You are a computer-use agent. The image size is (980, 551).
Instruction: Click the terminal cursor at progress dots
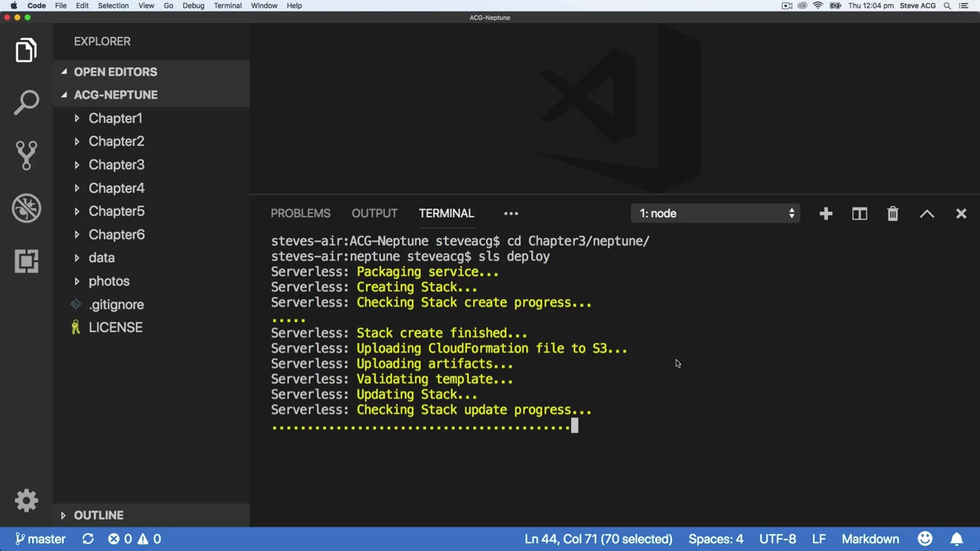coord(574,425)
